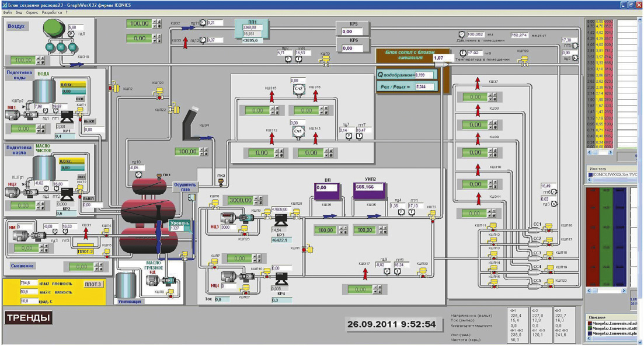The height and width of the screenshot is (346, 644).
Task: Click the КШП10 valve icon
Action: click(x=267, y=272)
